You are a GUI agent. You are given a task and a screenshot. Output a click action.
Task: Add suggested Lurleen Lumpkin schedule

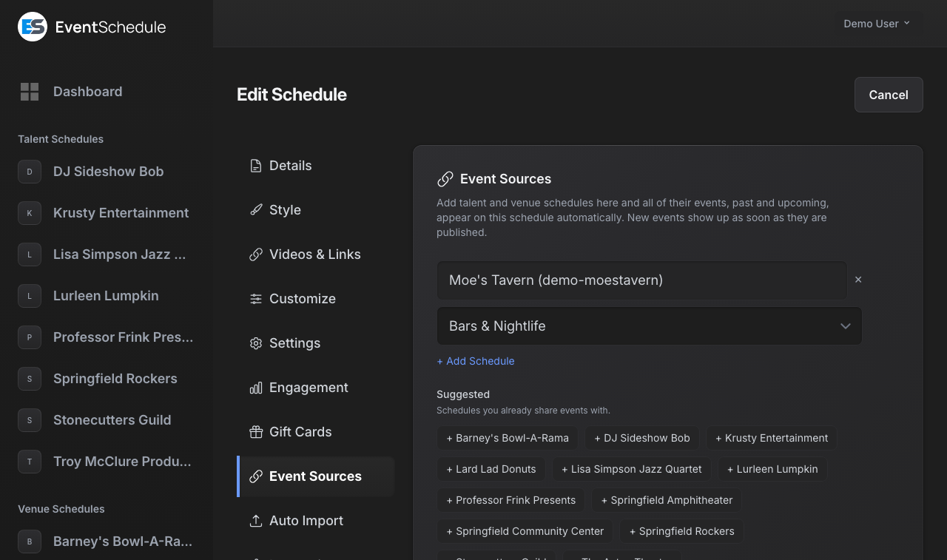point(772,469)
